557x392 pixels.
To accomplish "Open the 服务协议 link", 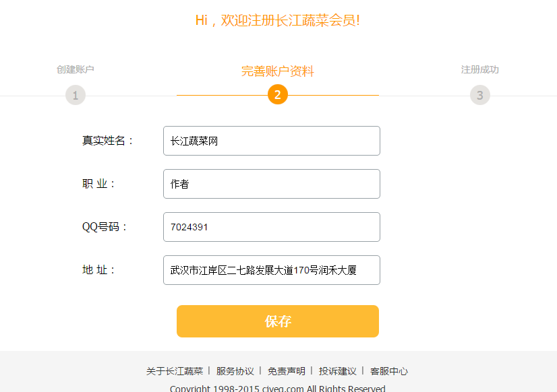I will (235, 371).
